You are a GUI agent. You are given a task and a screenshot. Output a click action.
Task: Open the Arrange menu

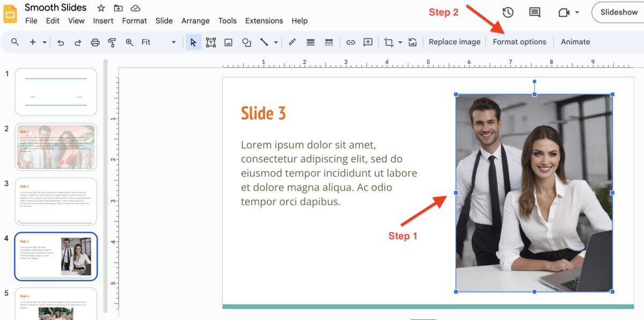click(195, 20)
